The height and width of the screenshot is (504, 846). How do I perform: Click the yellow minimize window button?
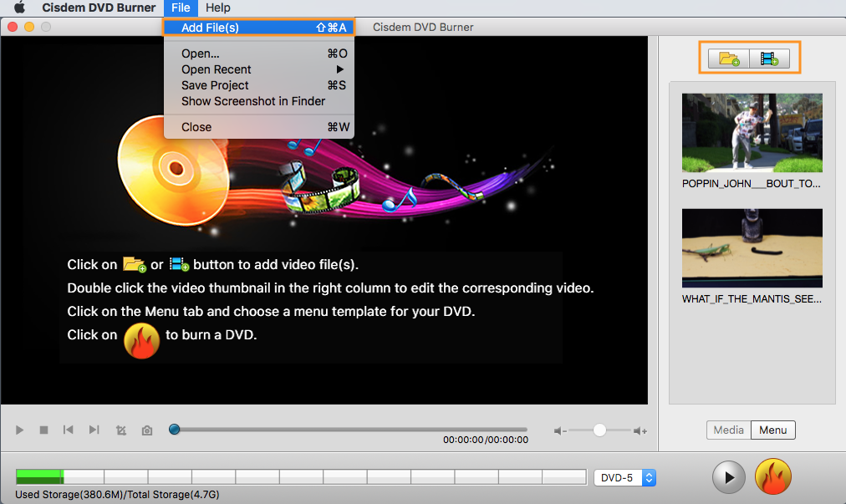29,27
